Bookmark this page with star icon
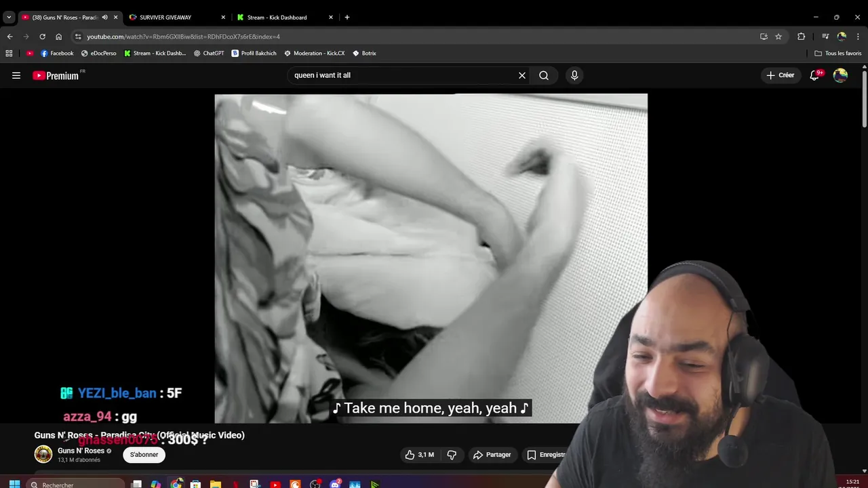 [778, 37]
